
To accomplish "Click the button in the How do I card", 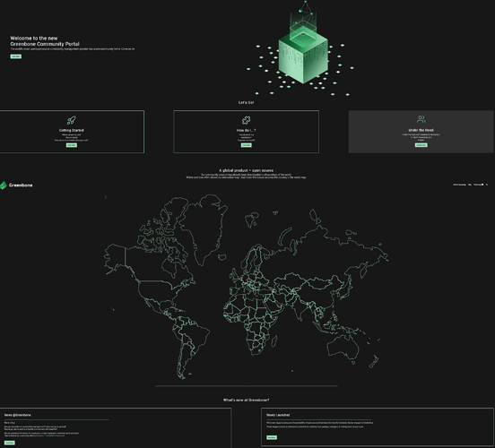I will point(247,145).
